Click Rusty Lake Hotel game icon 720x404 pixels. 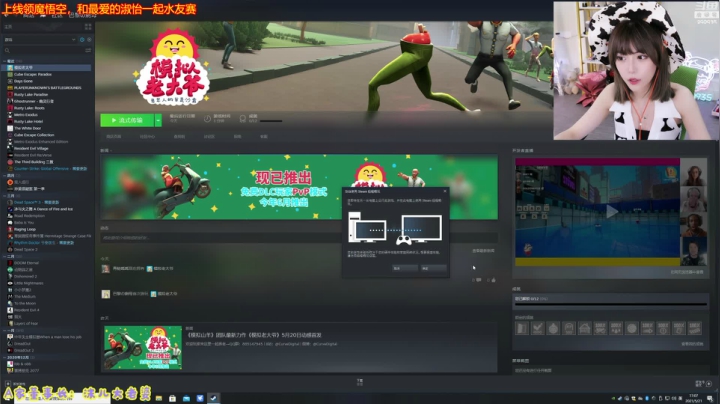pyautogui.click(x=10, y=121)
